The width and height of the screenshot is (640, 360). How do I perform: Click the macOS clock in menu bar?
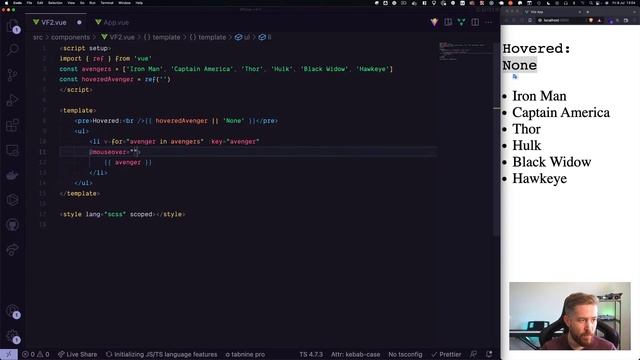[x=623, y=3]
